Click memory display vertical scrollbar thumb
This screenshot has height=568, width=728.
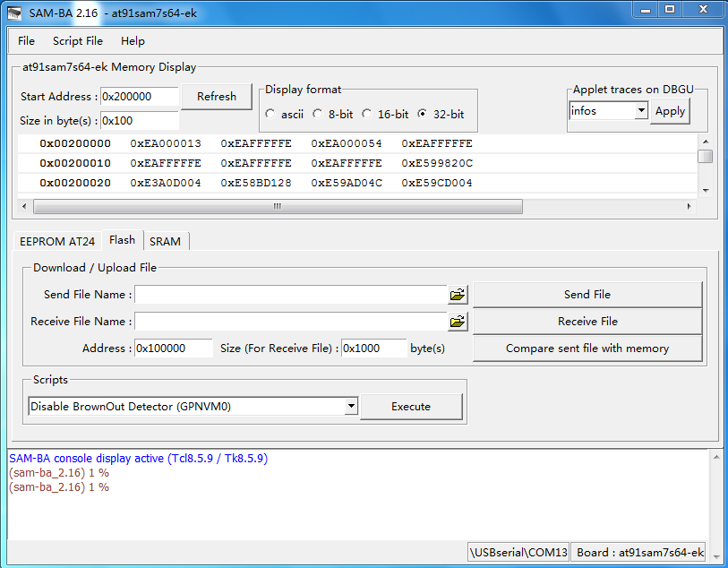click(x=706, y=156)
